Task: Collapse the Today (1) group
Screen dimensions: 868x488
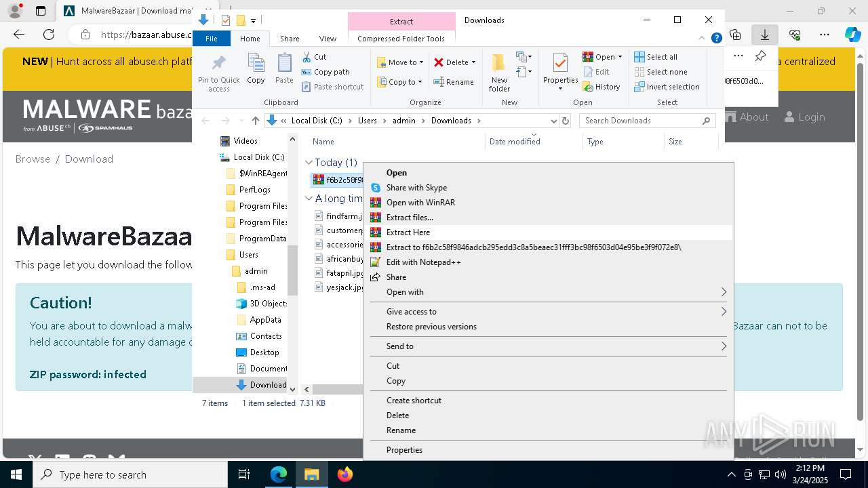Action: tap(309, 163)
